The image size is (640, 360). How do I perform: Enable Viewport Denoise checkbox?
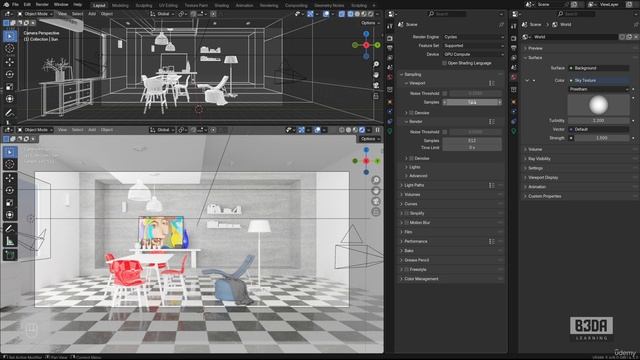tap(411, 113)
